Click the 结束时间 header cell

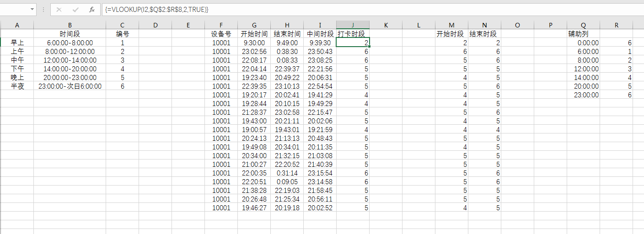point(287,34)
